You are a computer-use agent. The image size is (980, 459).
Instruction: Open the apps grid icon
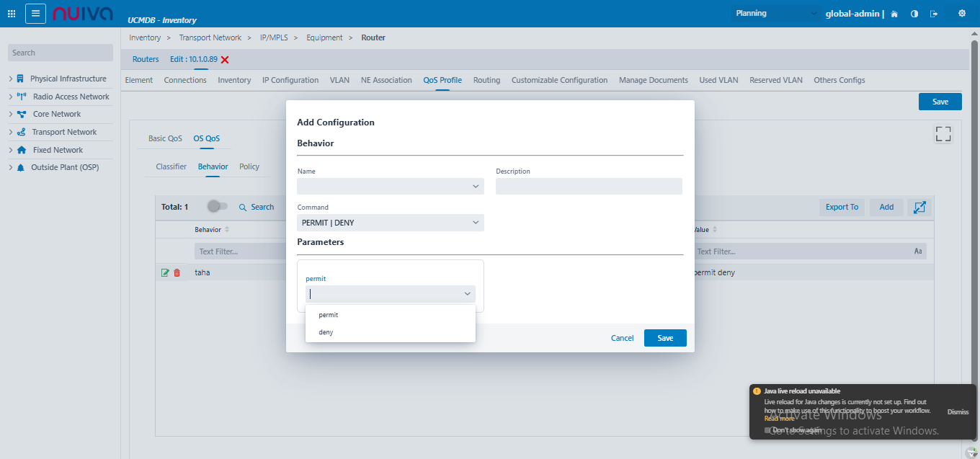(x=12, y=14)
